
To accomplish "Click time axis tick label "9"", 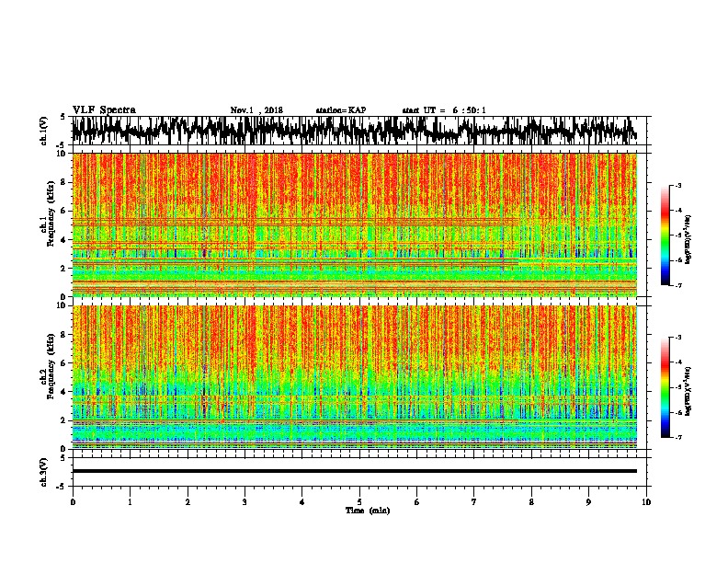I will 588,502.
